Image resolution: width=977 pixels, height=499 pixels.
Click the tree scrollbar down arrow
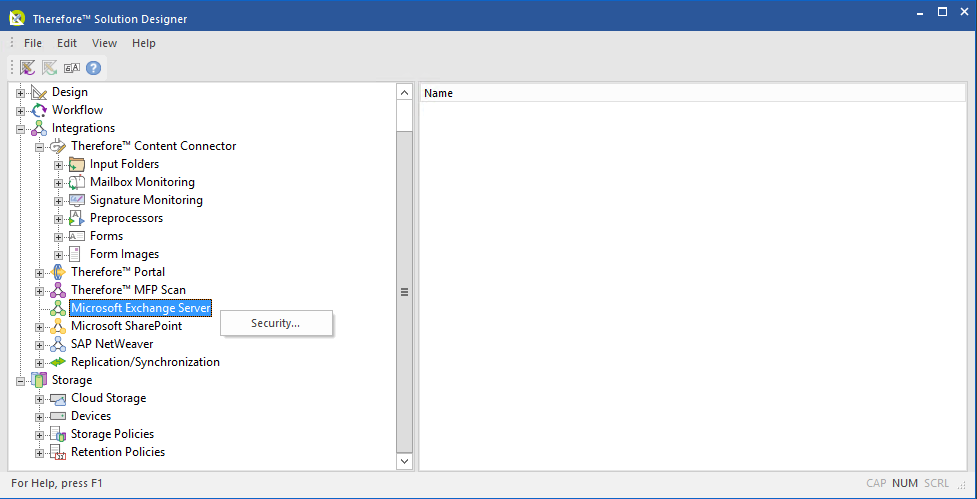pyautogui.click(x=404, y=461)
